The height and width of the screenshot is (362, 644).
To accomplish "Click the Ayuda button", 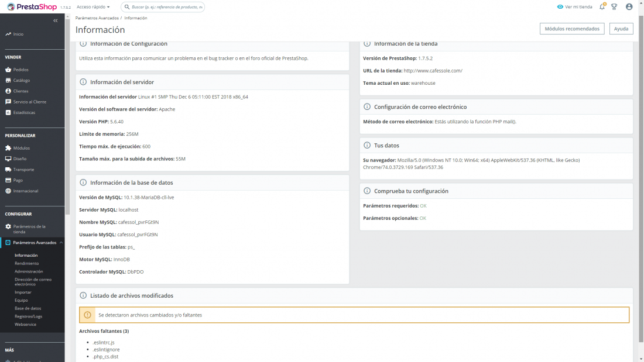I will tap(621, 29).
